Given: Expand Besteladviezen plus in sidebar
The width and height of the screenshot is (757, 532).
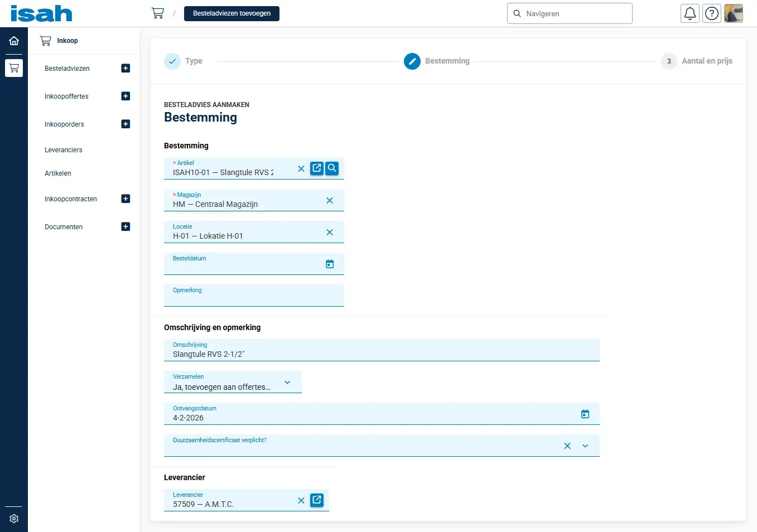Looking at the screenshot, I should pos(126,69).
